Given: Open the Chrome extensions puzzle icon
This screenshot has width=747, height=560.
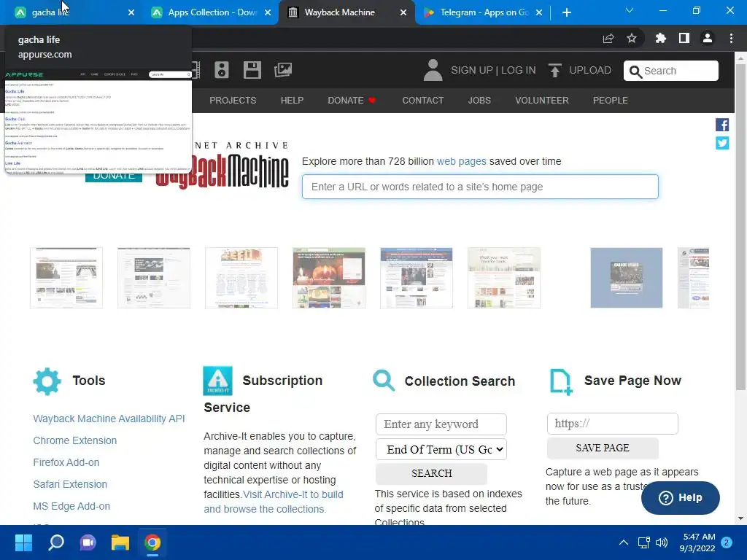Looking at the screenshot, I should point(660,38).
